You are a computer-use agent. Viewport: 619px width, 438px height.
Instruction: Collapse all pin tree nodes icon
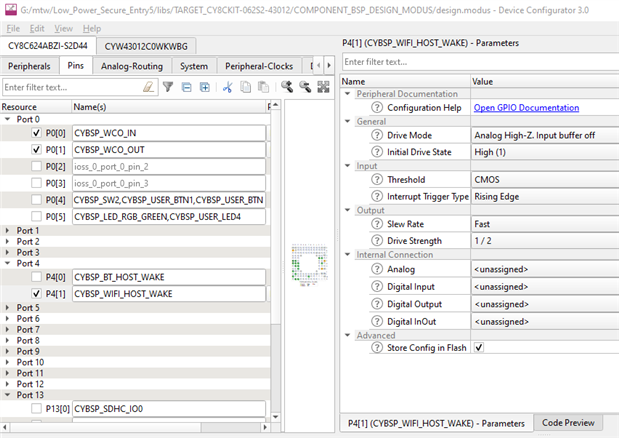[186, 87]
